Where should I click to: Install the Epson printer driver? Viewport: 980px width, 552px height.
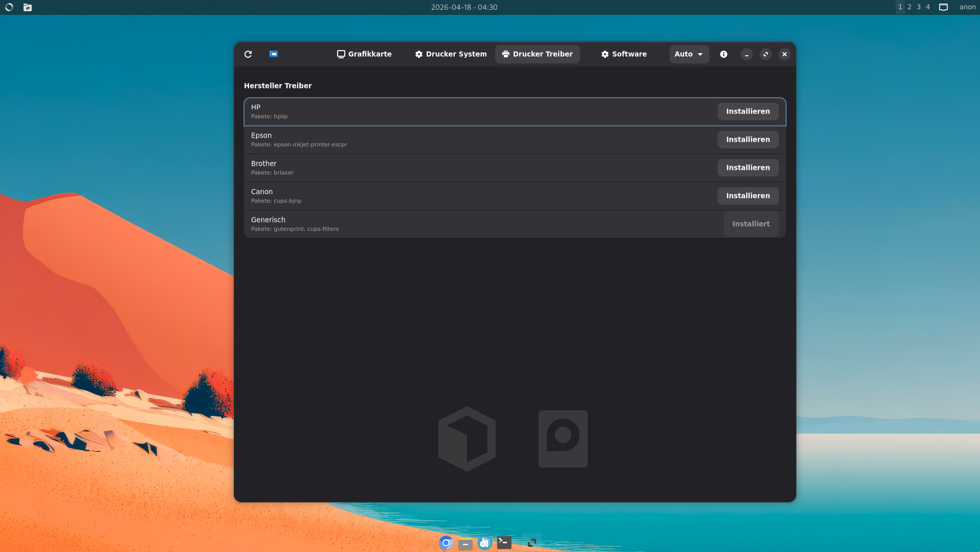point(747,140)
